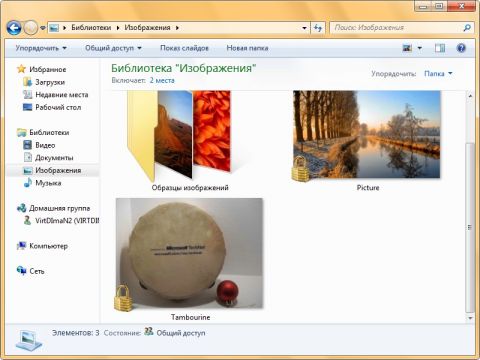
Task: Click the magnifier search icon
Action: (x=467, y=28)
